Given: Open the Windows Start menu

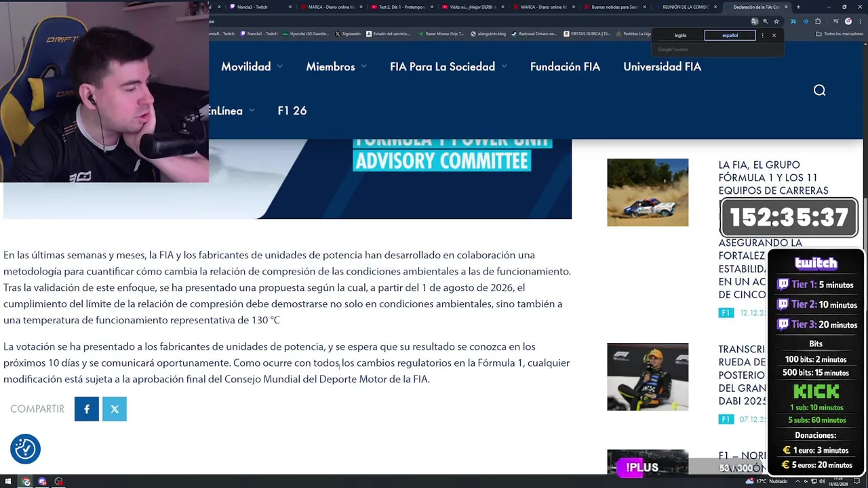Looking at the screenshot, I should (7, 482).
